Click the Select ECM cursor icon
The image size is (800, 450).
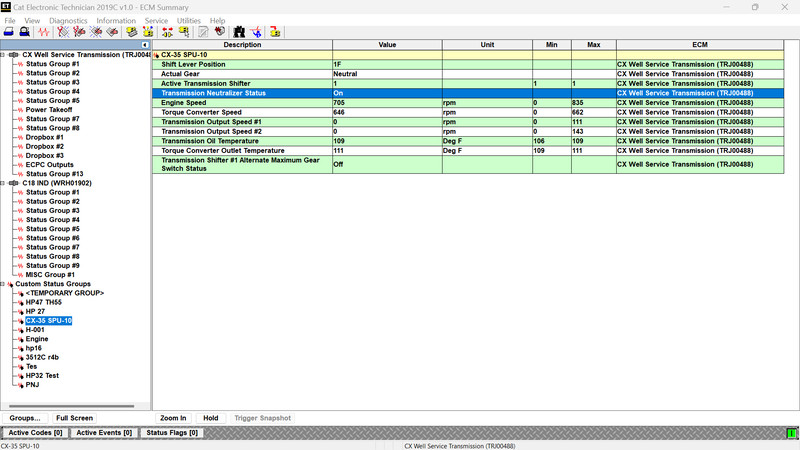[184, 32]
